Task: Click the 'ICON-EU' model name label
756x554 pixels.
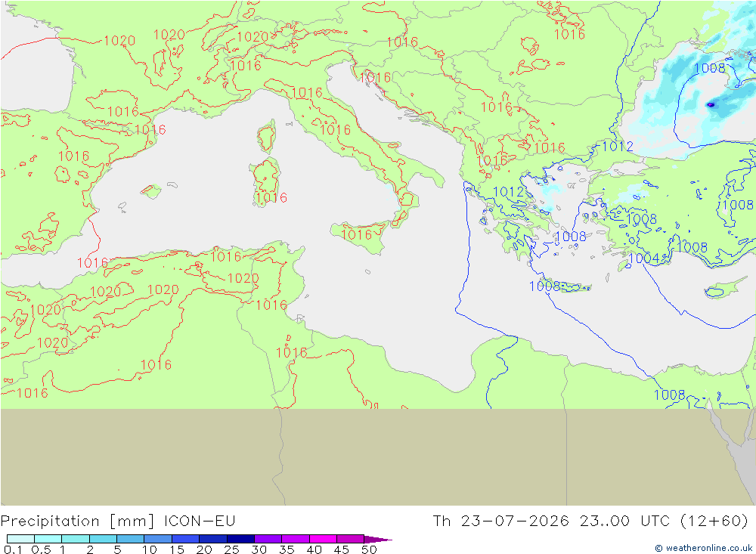Action: pyautogui.click(x=200, y=521)
